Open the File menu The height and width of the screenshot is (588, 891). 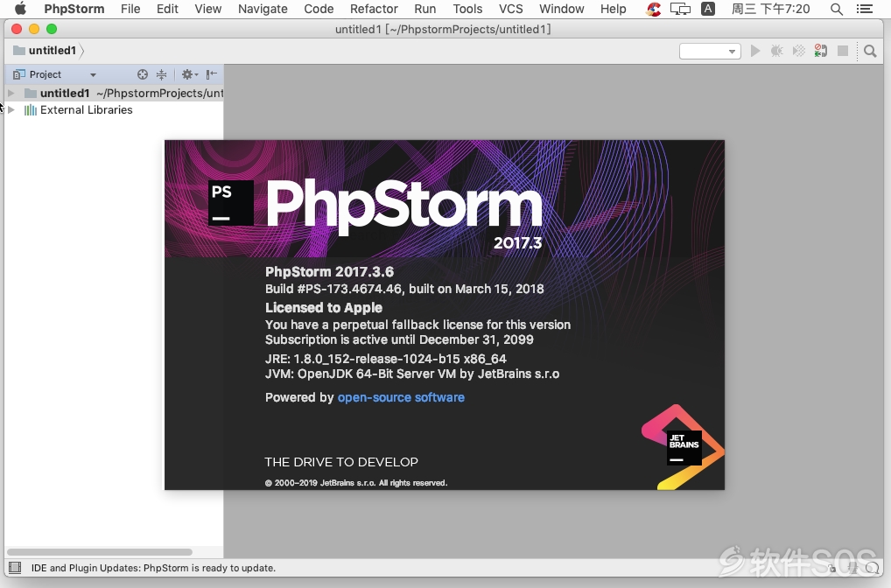[x=130, y=9]
